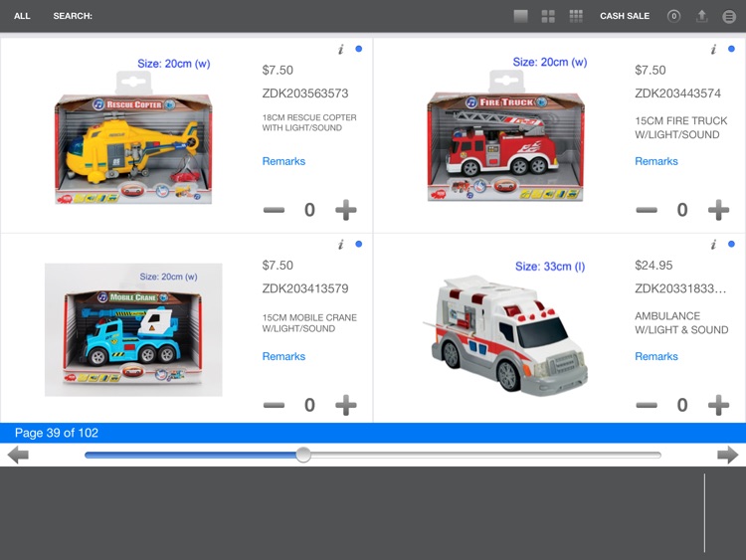Click Page 39 of 102 label
746x560 pixels.
click(56, 433)
